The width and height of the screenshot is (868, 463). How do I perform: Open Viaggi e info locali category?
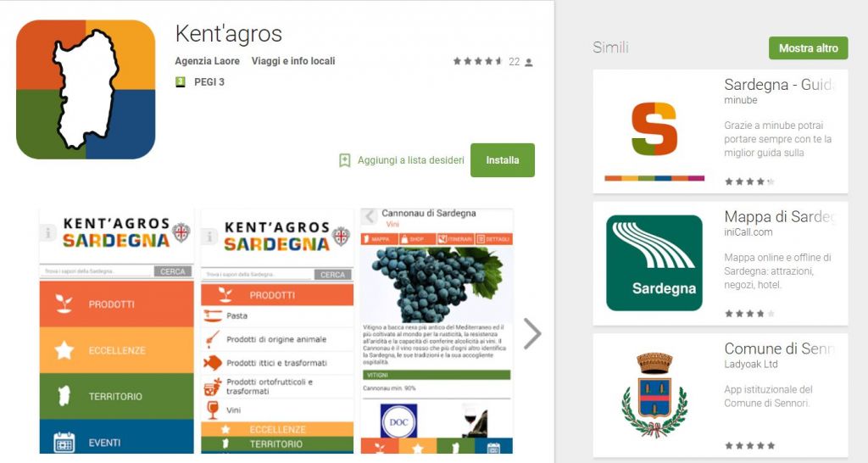(293, 61)
